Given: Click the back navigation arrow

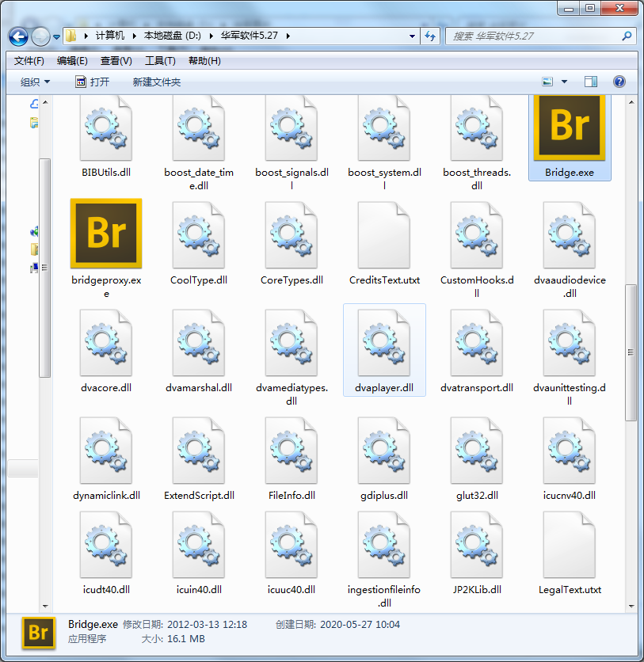Looking at the screenshot, I should pos(17,36).
